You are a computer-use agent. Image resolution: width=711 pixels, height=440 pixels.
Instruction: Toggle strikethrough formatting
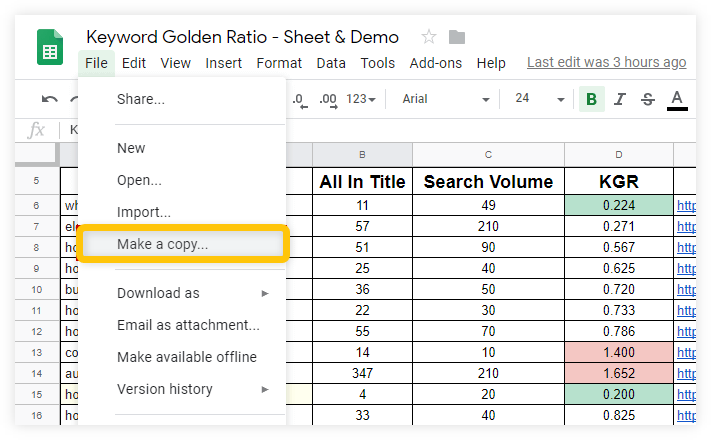coord(648,99)
